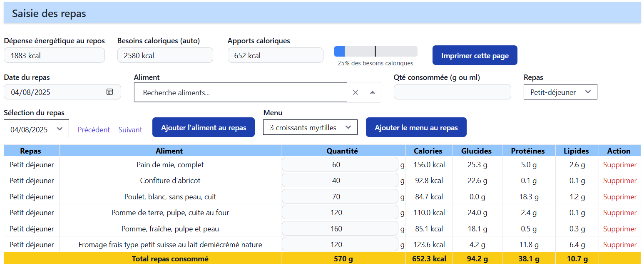Screen dimensions: 644x273
Task: Select the 92.8 kcal calories cell
Action: (428, 180)
